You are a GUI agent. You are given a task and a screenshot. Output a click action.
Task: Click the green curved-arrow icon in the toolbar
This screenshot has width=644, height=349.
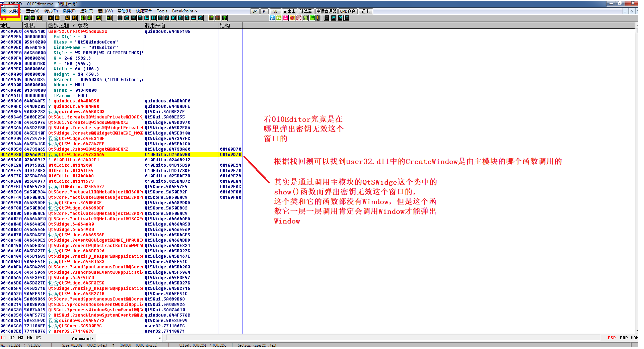(26, 18)
